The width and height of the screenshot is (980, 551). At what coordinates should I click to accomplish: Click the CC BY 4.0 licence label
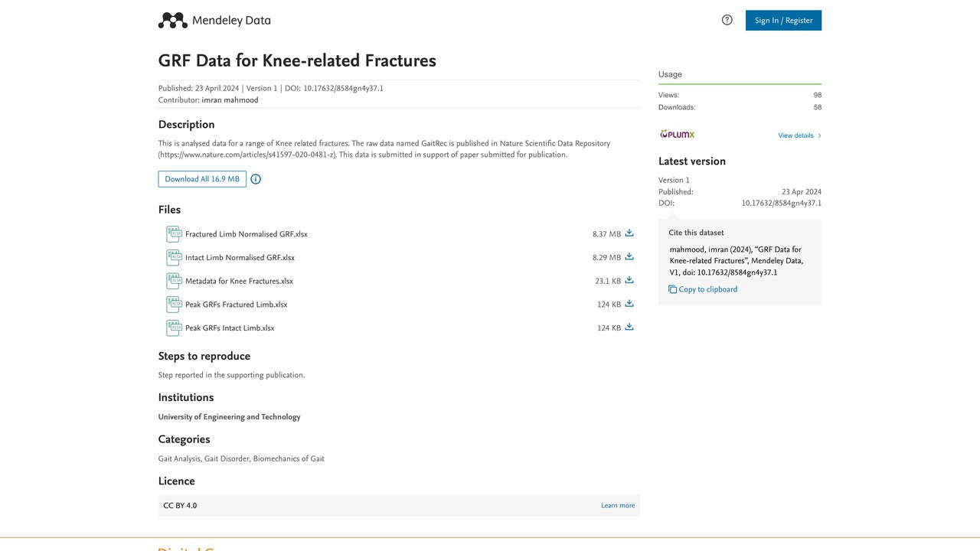point(180,506)
